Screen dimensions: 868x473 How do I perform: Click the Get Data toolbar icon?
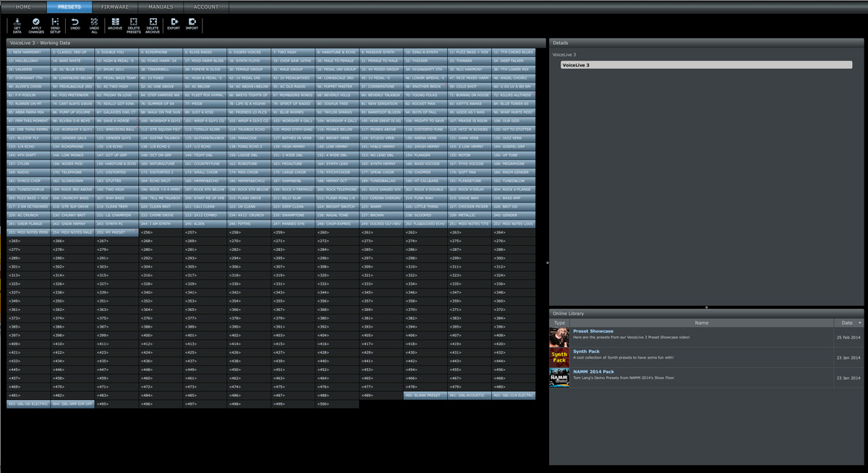click(x=17, y=25)
